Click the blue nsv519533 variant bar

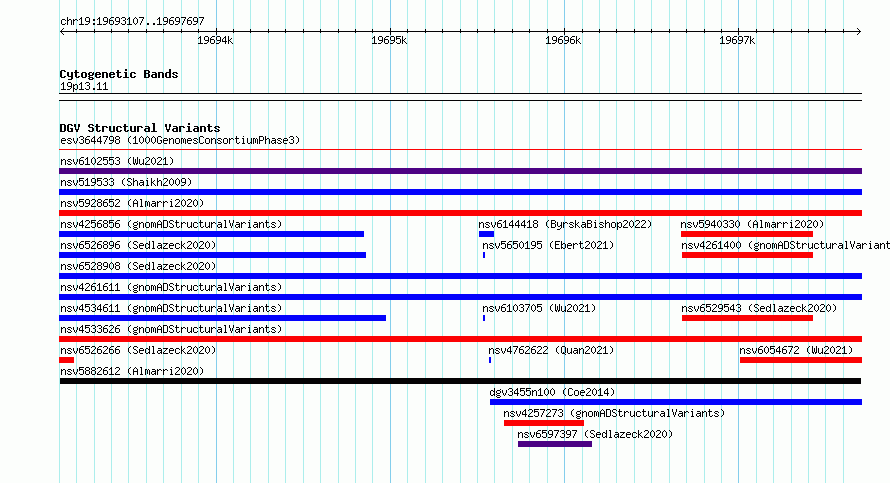tap(460, 192)
